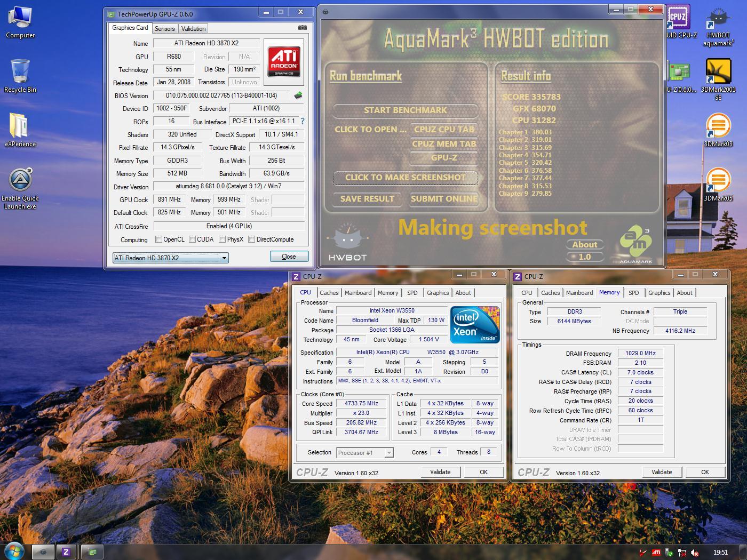The height and width of the screenshot is (560, 747).
Task: Click GPU-Z camera screenshot icon
Action: pyautogui.click(x=302, y=28)
